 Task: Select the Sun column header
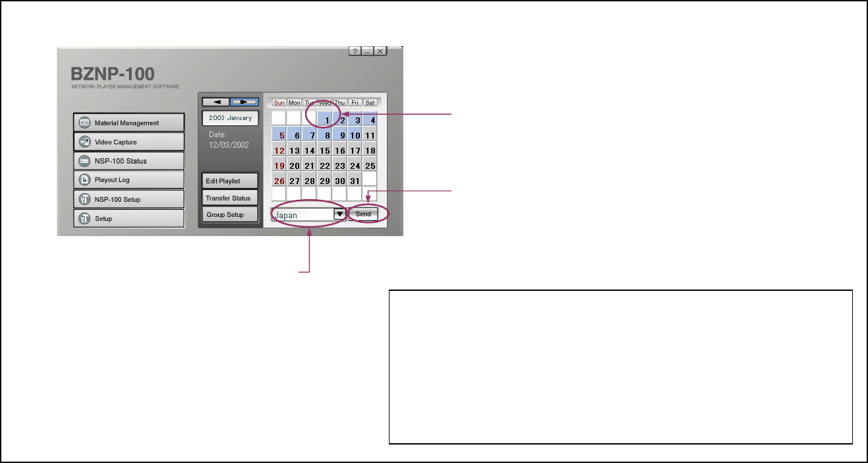(279, 103)
